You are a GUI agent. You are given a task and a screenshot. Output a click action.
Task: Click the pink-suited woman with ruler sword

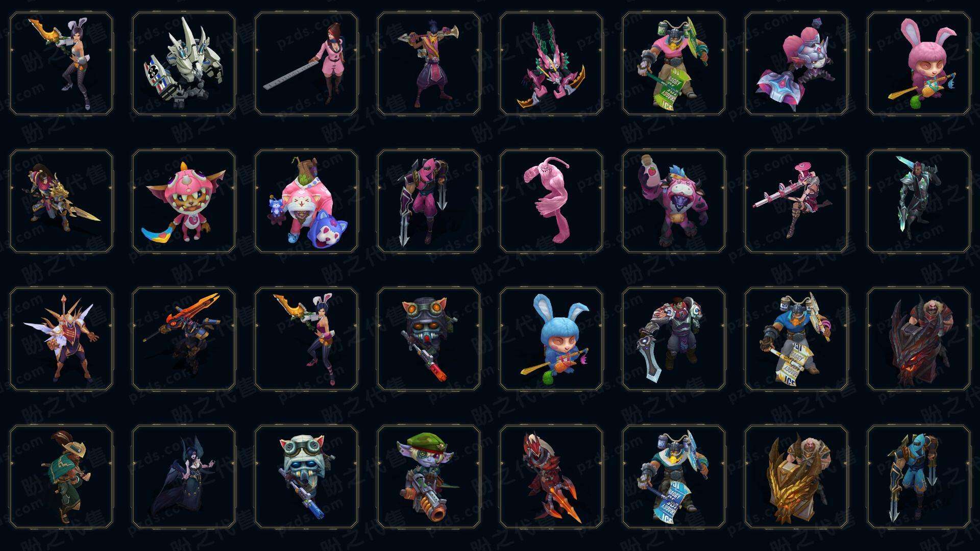306,64
